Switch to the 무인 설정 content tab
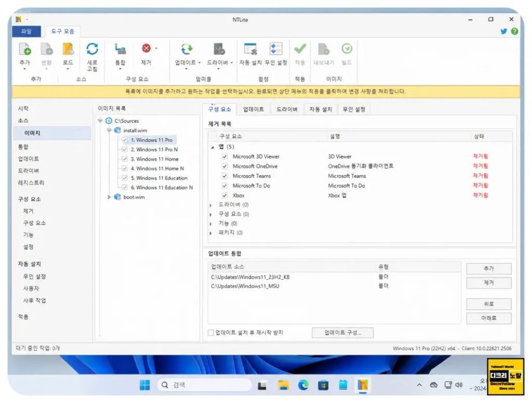 (354, 109)
